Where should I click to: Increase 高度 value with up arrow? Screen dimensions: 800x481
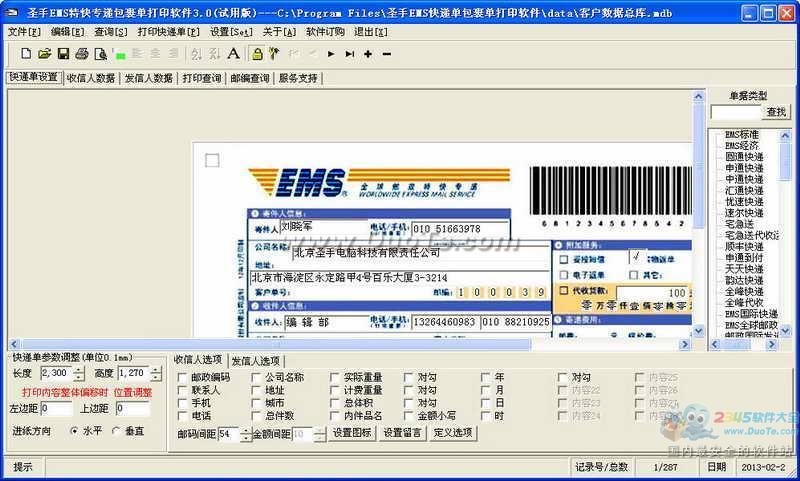(x=156, y=370)
